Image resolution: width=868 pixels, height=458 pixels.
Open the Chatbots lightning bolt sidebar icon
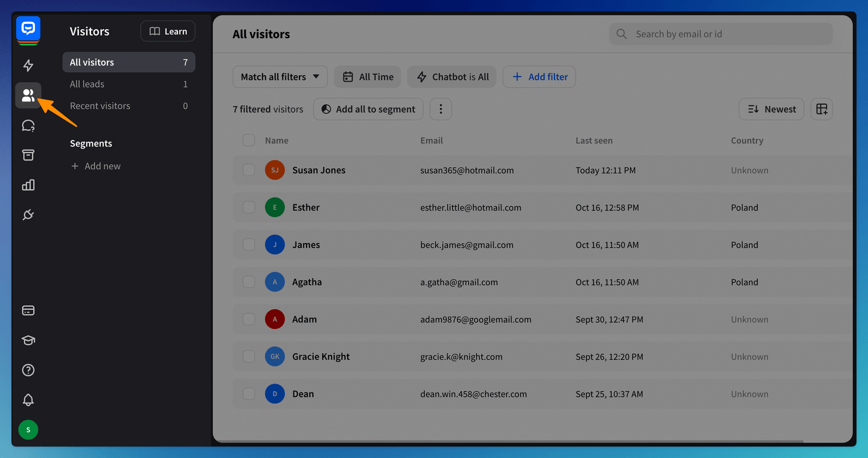tap(28, 66)
